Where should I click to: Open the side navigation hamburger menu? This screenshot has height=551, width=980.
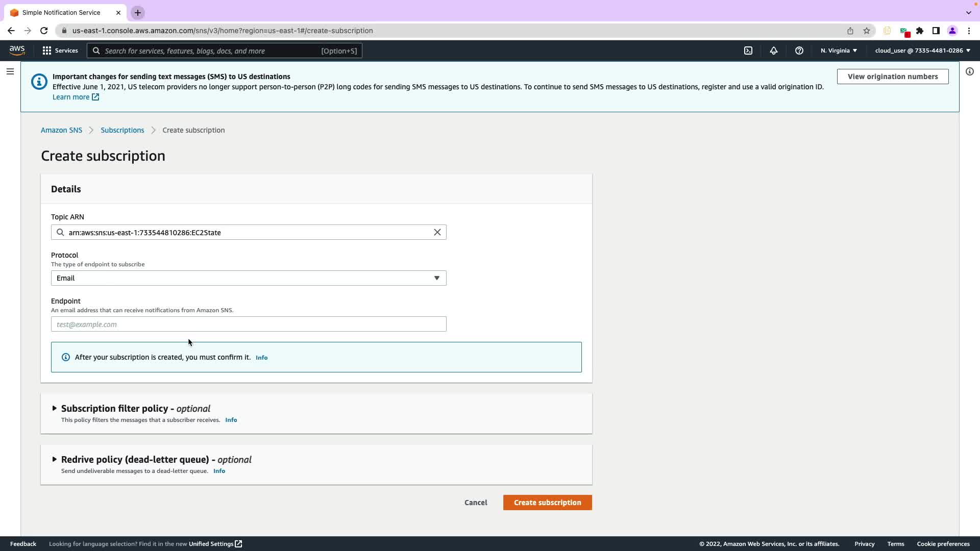coord(10,71)
